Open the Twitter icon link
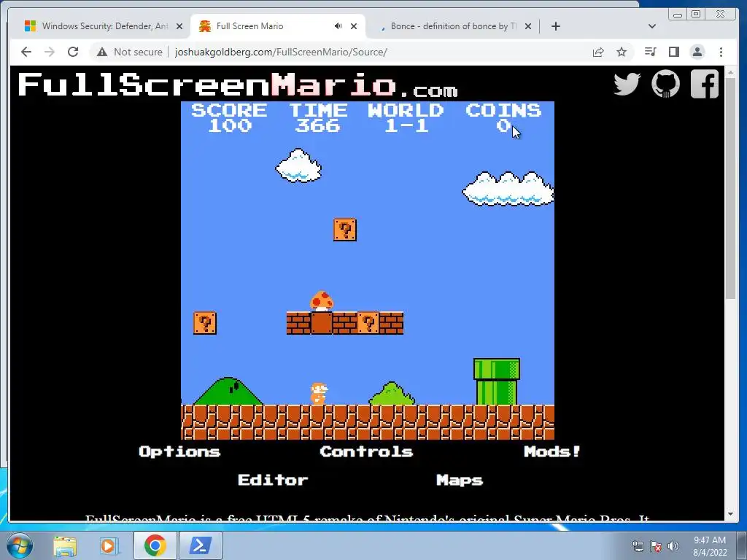This screenshot has height=560, width=747. pyautogui.click(x=627, y=85)
